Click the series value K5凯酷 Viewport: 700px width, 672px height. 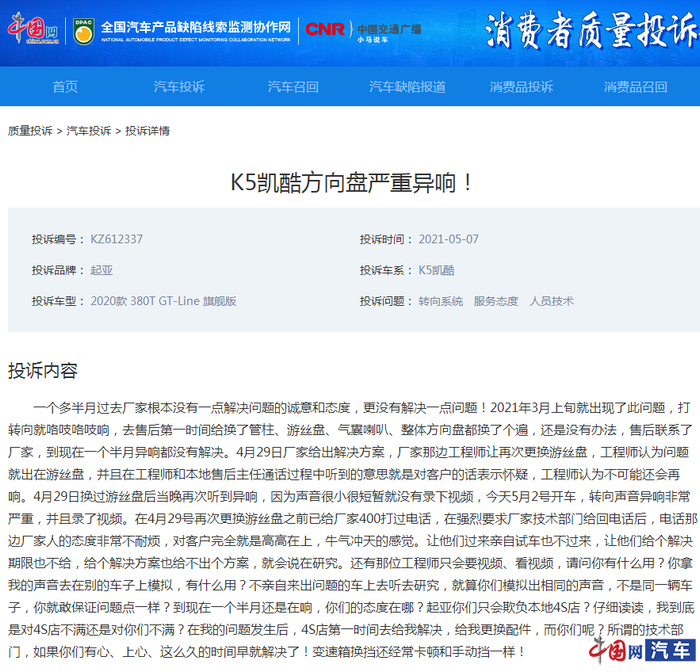coord(436,270)
